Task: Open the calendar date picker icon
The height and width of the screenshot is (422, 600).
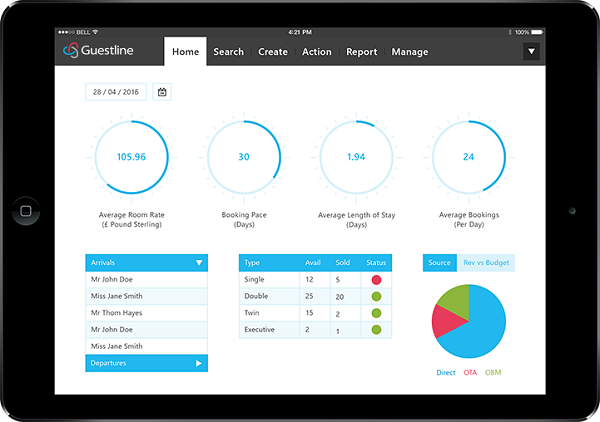Action: [162, 92]
